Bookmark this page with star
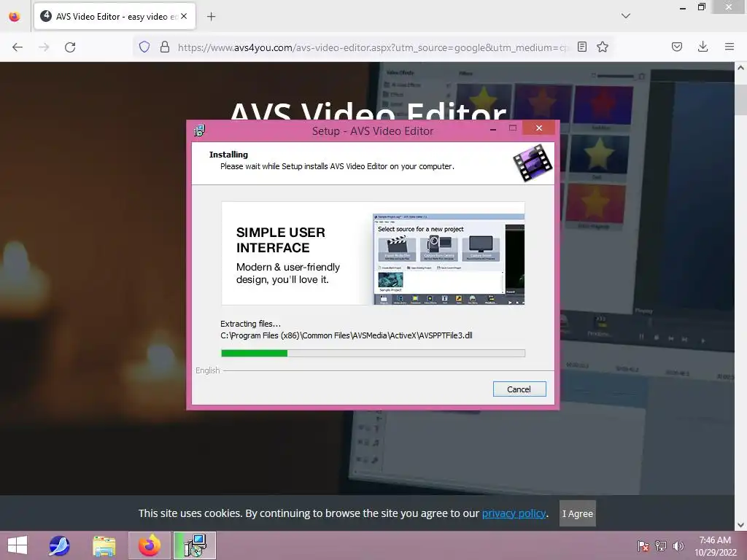The height and width of the screenshot is (560, 747). tap(603, 47)
